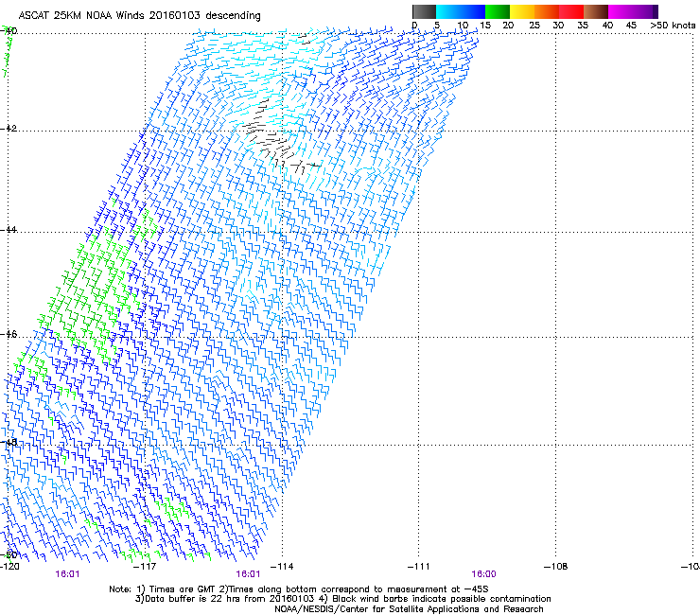The image size is (700, 615).
Task: Click the '30' label under the color bar
Action: click(558, 26)
